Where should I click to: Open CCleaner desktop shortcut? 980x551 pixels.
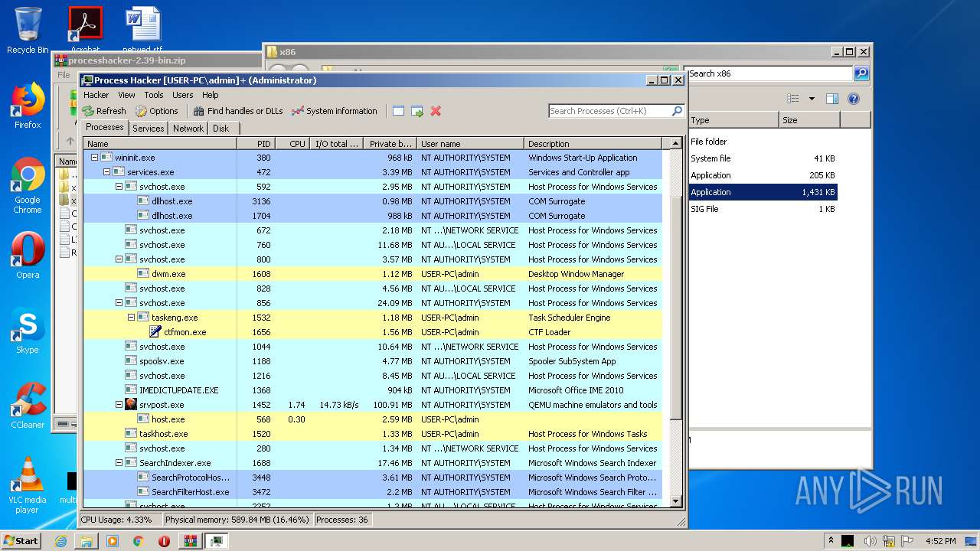click(28, 406)
